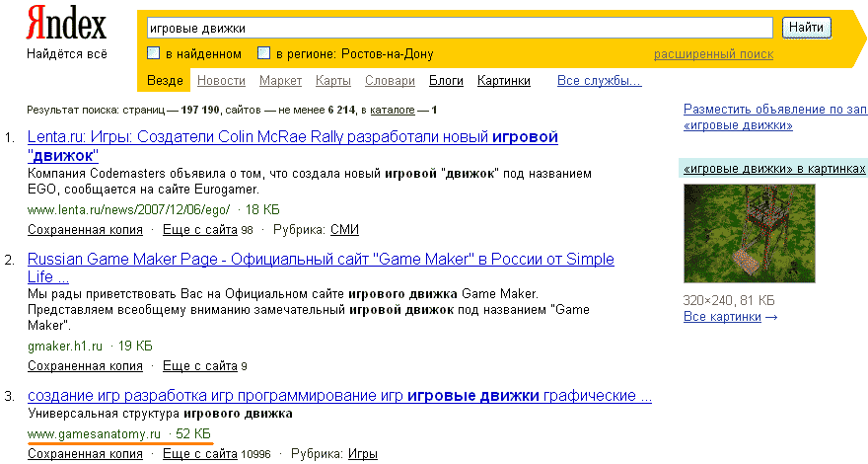
Task: Open saved copy of gmaker.h1.ru result
Action: click(85, 366)
